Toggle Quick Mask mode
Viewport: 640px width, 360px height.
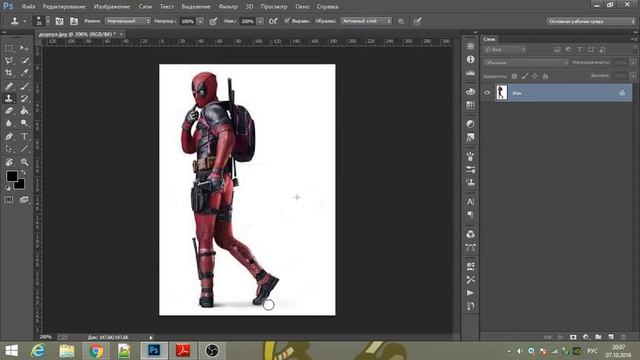[x=9, y=200]
